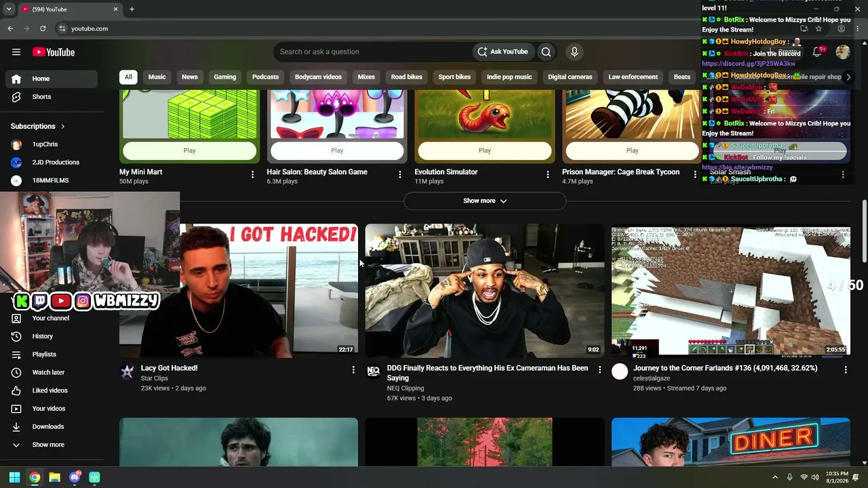This screenshot has width=868, height=488.
Task: Open options menu for My Mini Mart
Action: 252,175
